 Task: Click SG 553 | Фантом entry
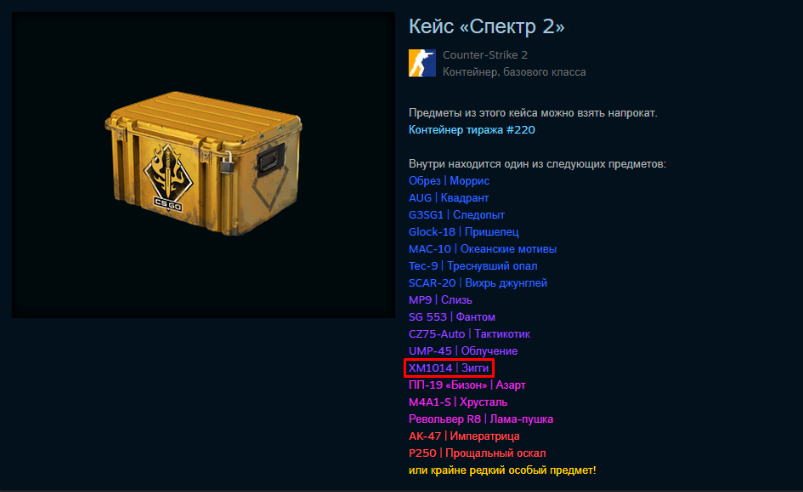point(452,317)
